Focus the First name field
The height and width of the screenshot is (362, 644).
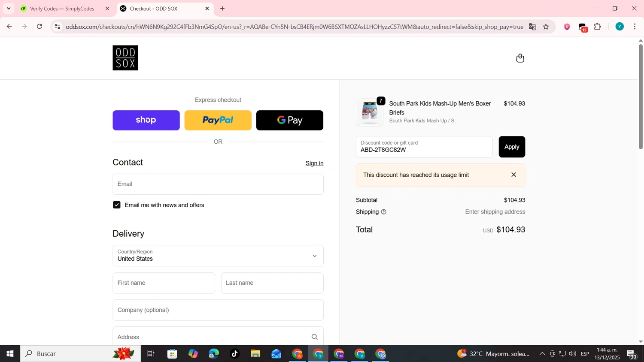coord(164,283)
